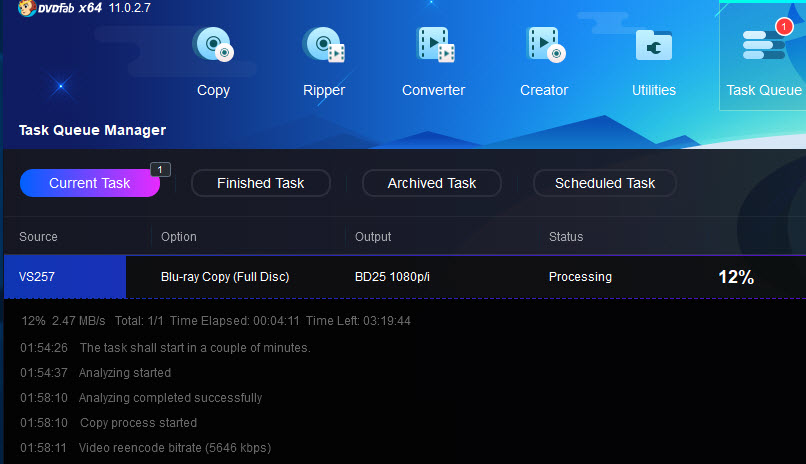Switch to the Archived Task tab

tap(432, 183)
